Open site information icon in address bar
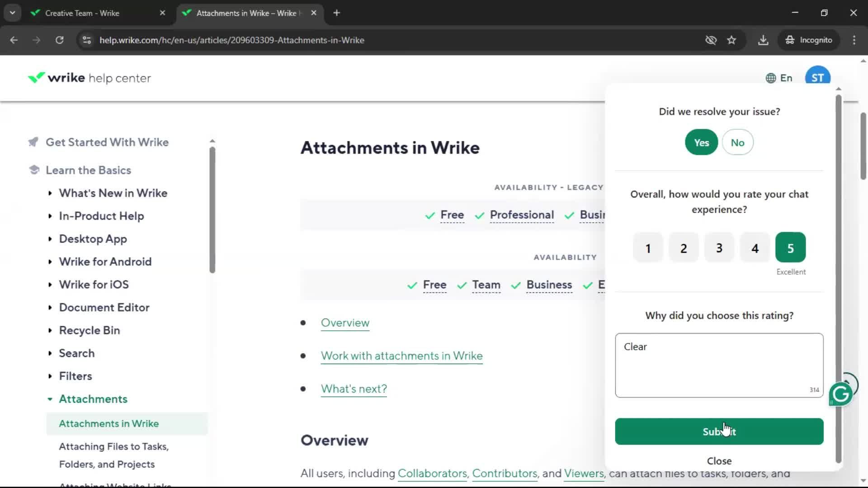 pyautogui.click(x=87, y=40)
